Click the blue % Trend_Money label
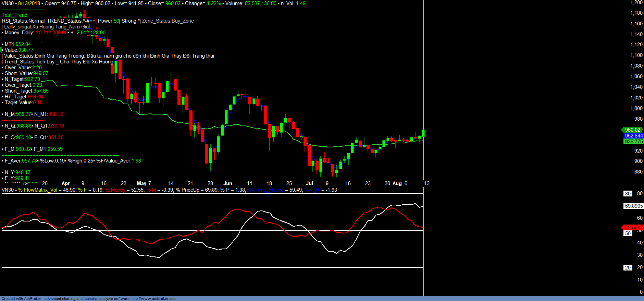644x301 pixels. 265,190
